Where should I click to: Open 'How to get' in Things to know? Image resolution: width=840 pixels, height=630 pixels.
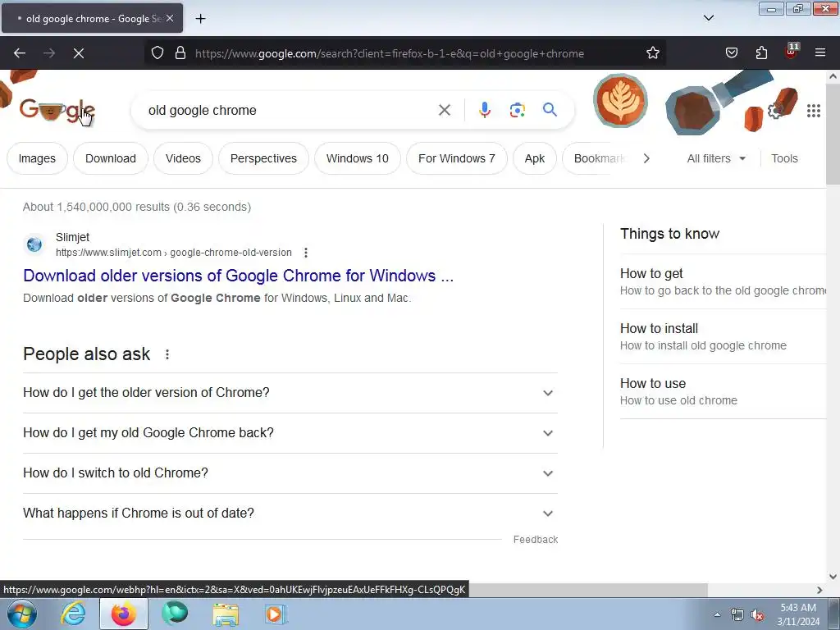click(724, 282)
